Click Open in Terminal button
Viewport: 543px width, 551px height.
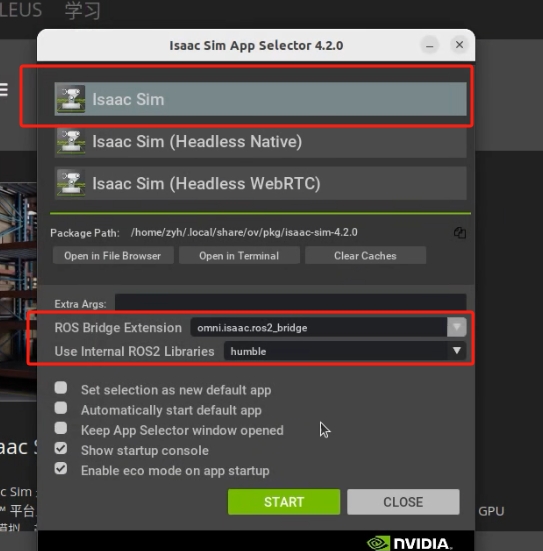coord(239,255)
